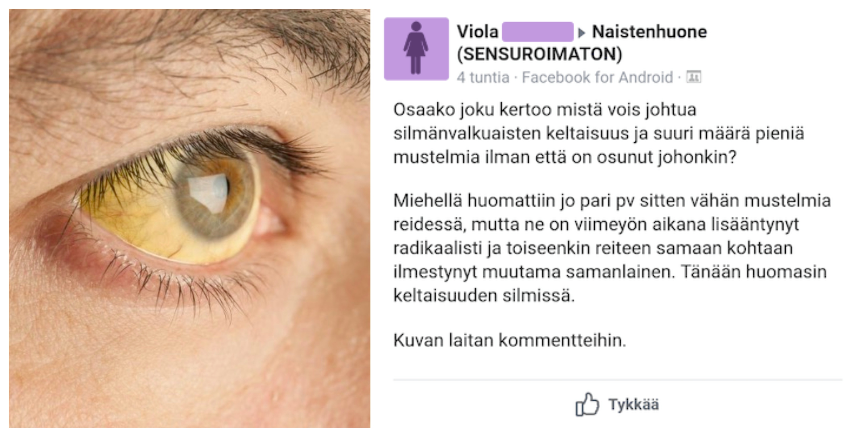Select the paragraph starting 'Osaako joku kertoo'

point(599,133)
